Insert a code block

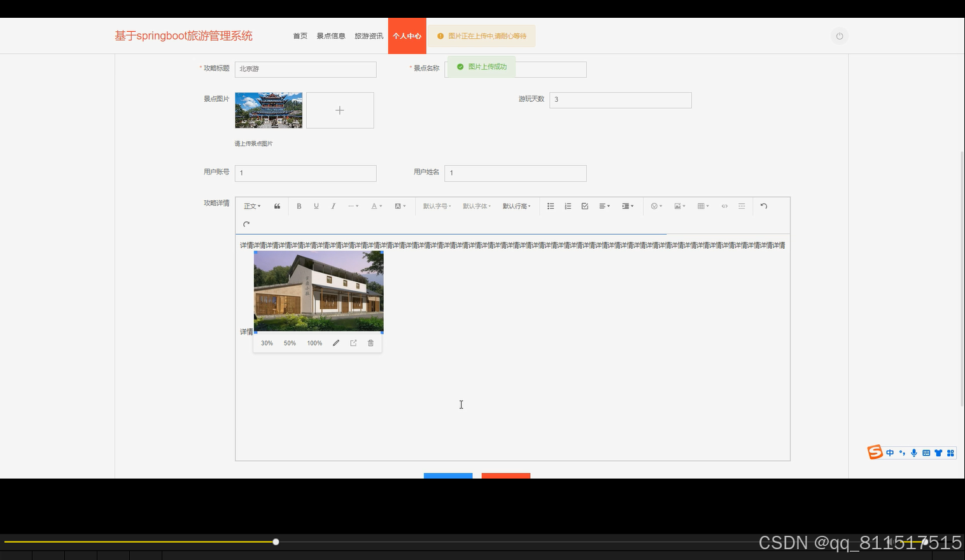click(724, 206)
